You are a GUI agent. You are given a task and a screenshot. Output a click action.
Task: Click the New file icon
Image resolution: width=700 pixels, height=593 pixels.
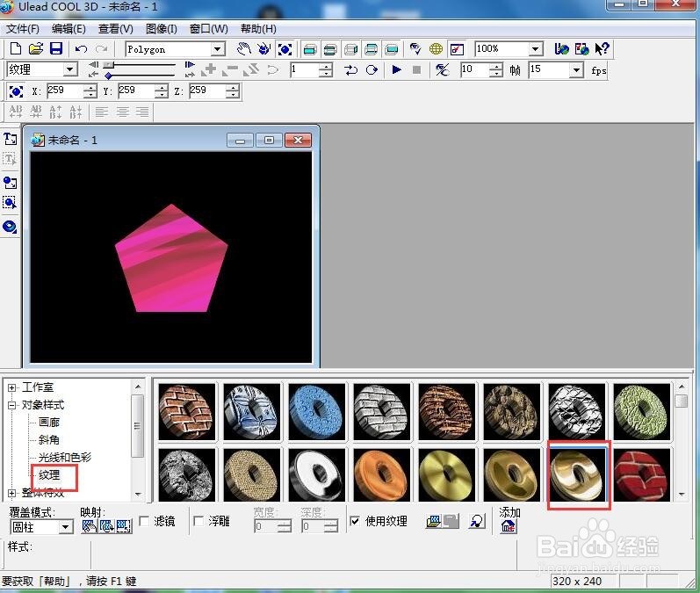click(x=16, y=48)
